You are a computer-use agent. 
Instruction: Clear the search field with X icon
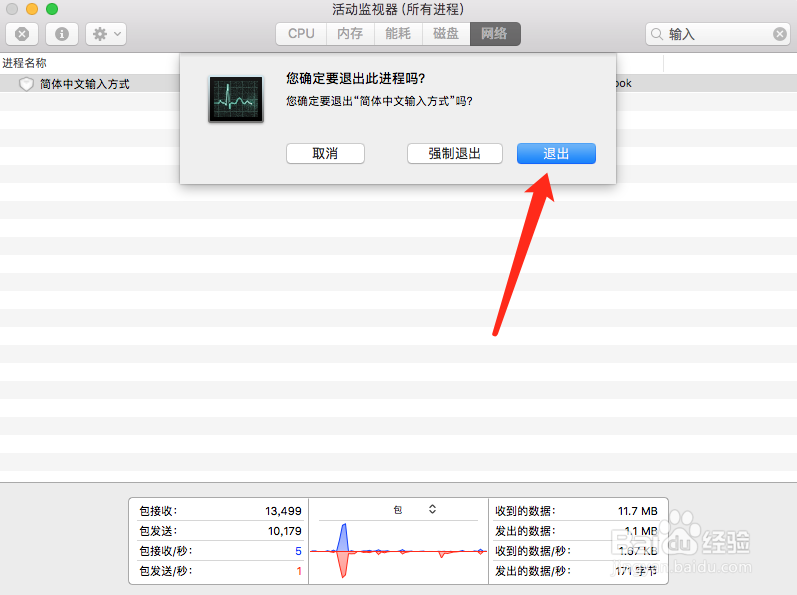click(779, 34)
